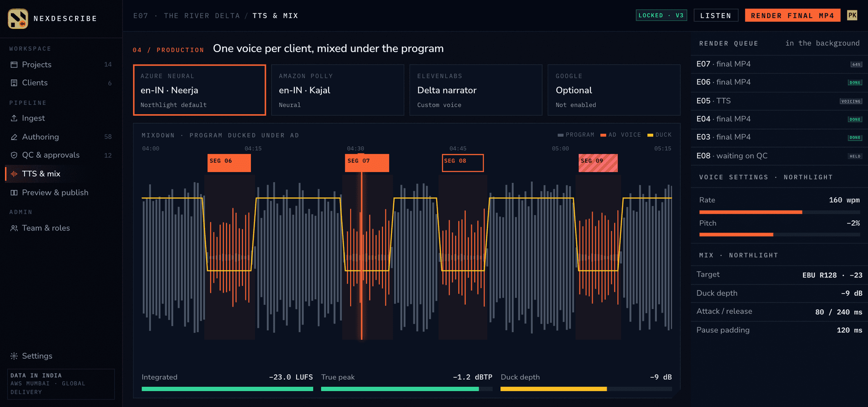868x407 pixels.
Task: Select the SEG 07 marker
Action: pos(367,163)
